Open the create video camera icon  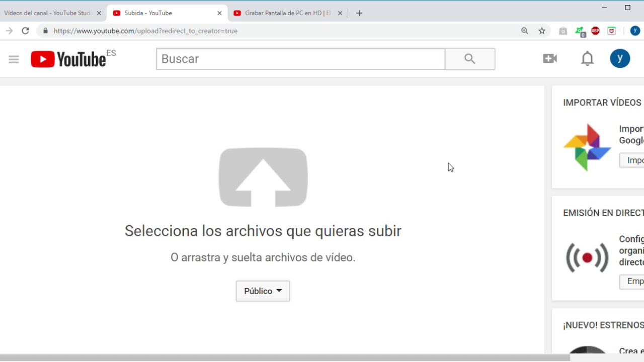(x=550, y=59)
